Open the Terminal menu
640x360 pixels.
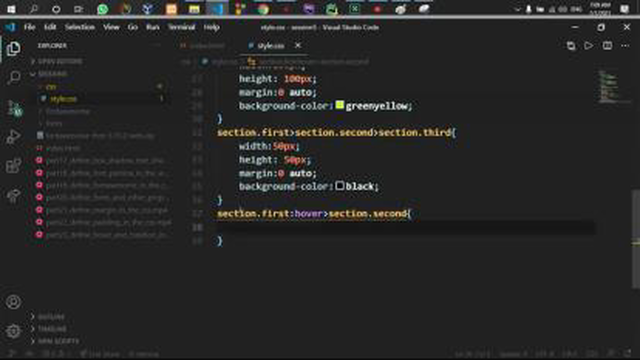click(182, 27)
